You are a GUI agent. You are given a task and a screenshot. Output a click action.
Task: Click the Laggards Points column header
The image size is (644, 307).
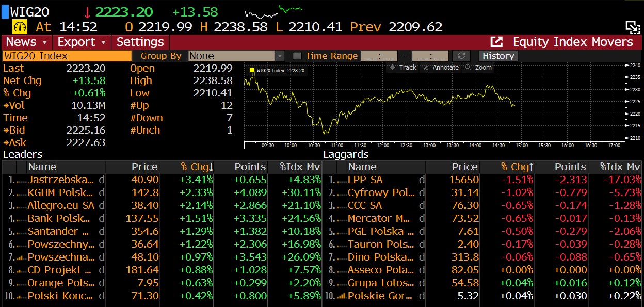(x=561, y=167)
